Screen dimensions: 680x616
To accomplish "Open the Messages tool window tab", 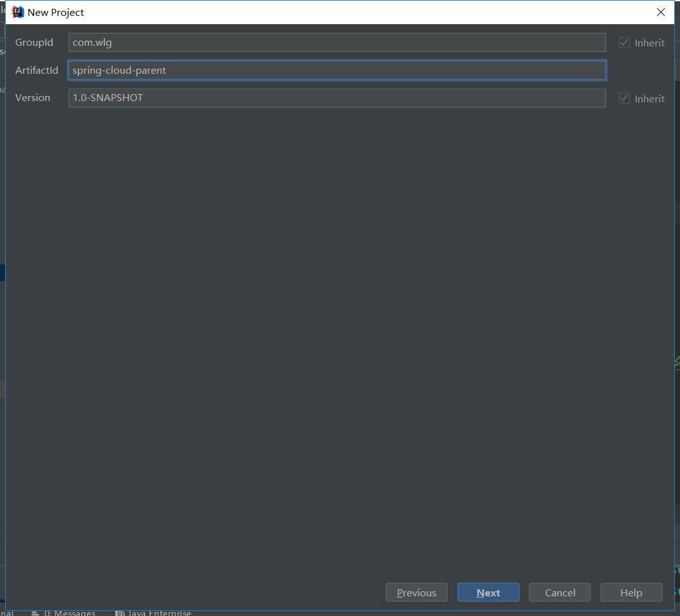I will tap(64, 613).
